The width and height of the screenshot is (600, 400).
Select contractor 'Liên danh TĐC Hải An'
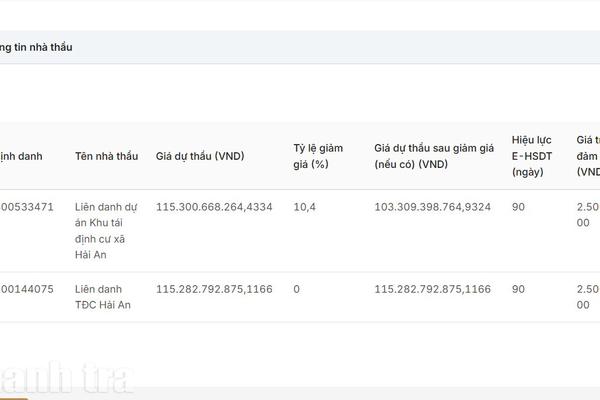click(103, 297)
